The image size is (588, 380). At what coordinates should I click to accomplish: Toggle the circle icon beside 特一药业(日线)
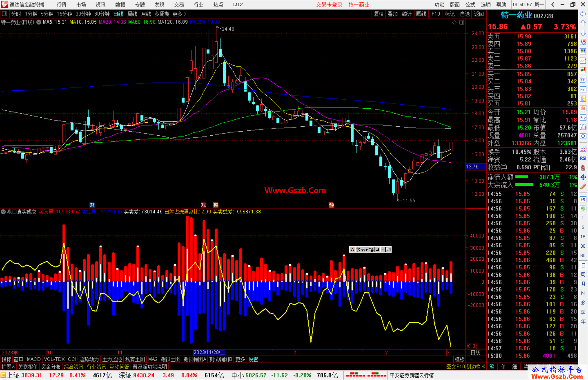(39, 22)
